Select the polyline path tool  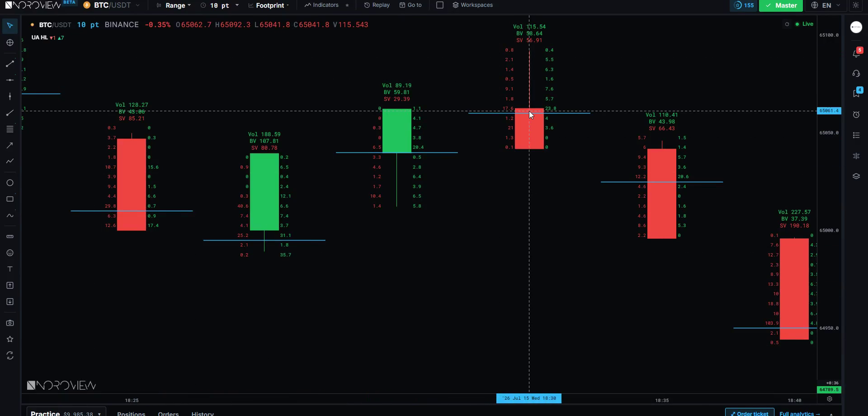tap(10, 161)
